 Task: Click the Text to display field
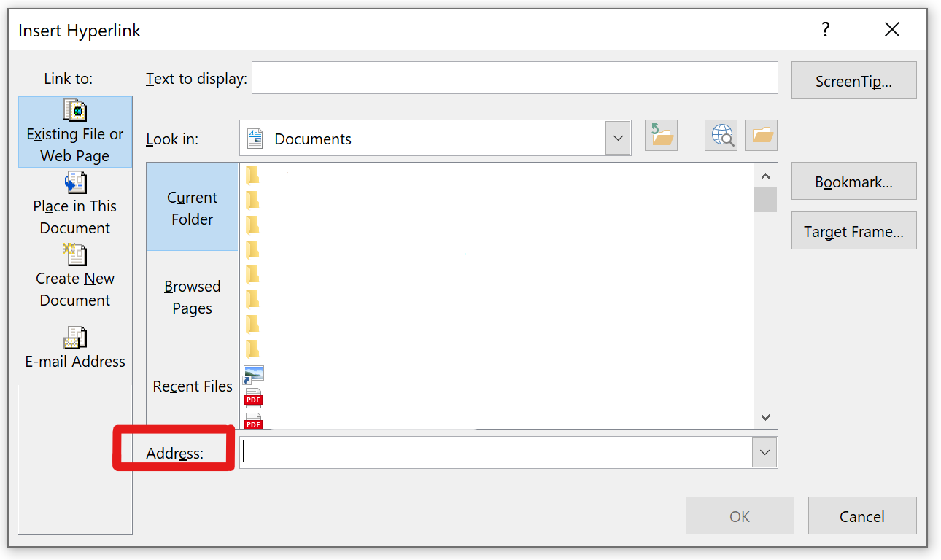tap(514, 78)
